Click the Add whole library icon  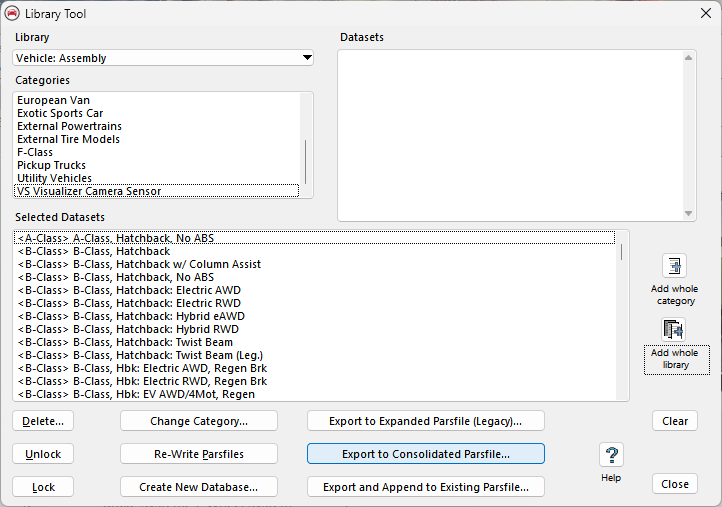(x=675, y=330)
